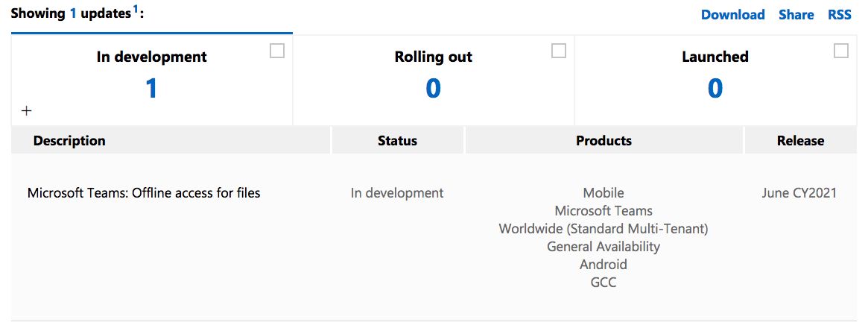Sort by the Products column header

tap(604, 141)
